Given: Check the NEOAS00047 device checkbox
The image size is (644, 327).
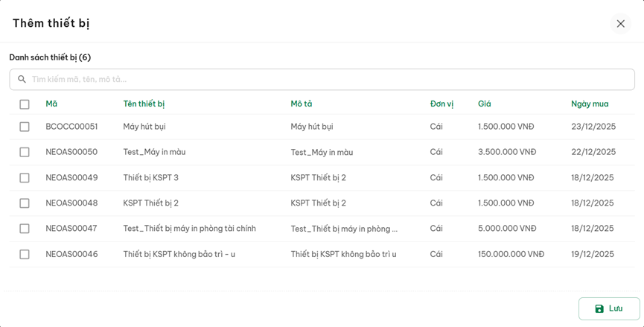Looking at the screenshot, I should (x=25, y=229).
